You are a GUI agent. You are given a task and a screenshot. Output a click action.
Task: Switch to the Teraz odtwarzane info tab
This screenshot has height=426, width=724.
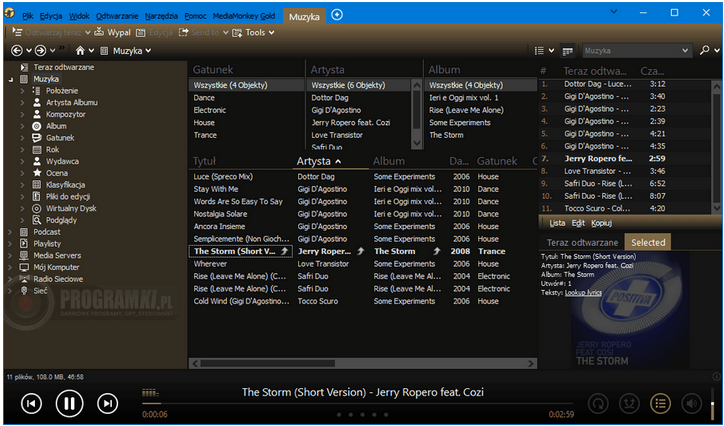(x=582, y=242)
